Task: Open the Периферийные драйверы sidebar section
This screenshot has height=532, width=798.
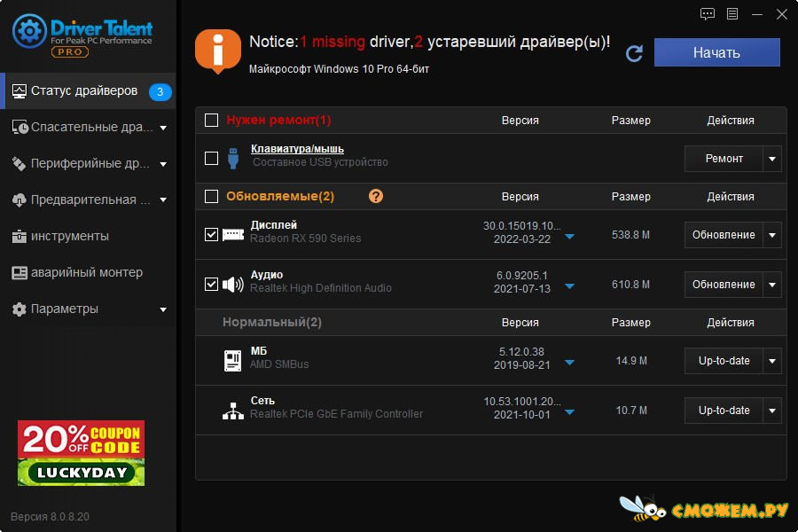Action: coord(88,163)
